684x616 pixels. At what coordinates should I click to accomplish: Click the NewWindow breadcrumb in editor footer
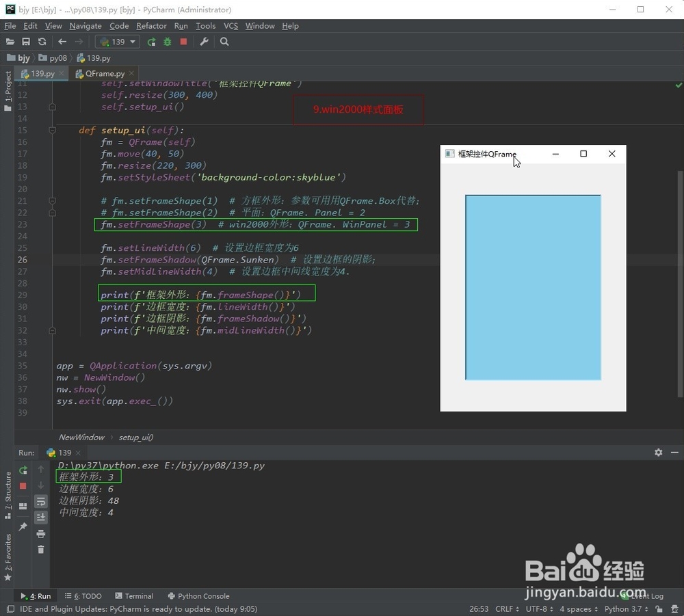point(81,438)
